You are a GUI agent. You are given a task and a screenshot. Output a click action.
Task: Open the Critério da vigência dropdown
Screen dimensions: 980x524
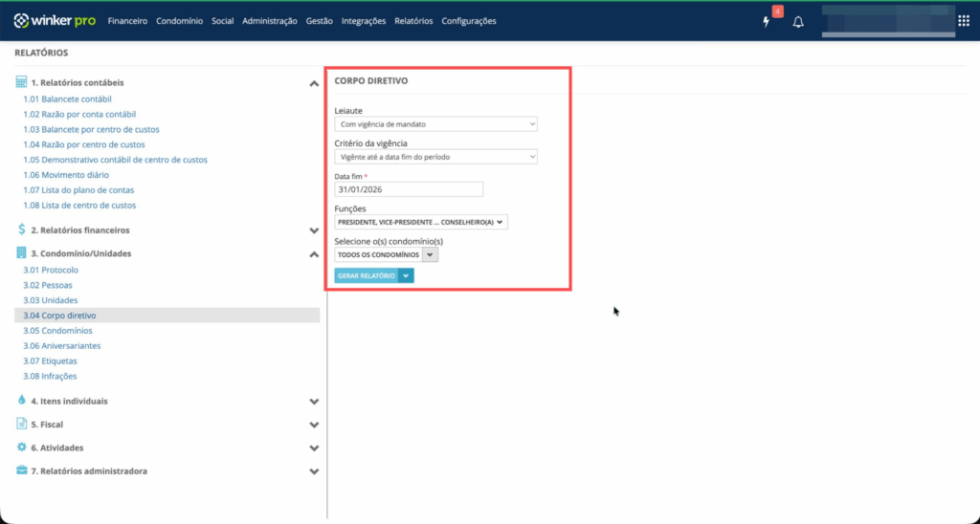pos(435,157)
